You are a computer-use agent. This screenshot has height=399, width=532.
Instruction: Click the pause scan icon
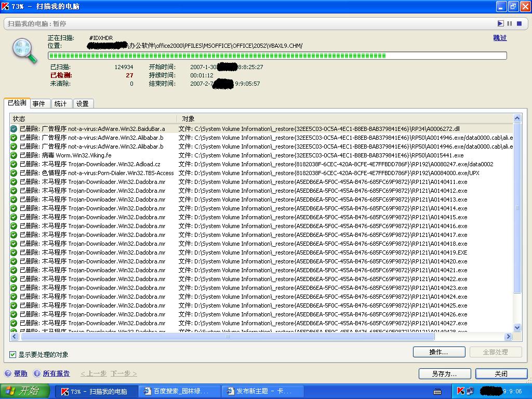click(x=510, y=23)
